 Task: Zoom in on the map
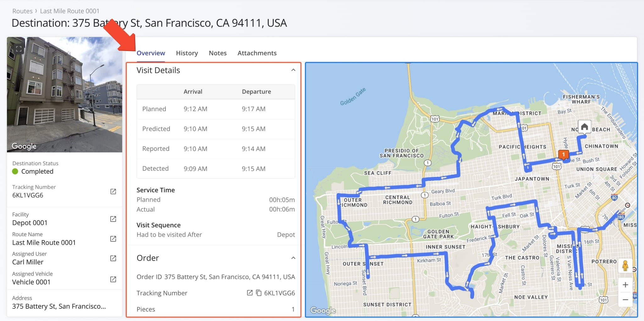[x=625, y=285]
